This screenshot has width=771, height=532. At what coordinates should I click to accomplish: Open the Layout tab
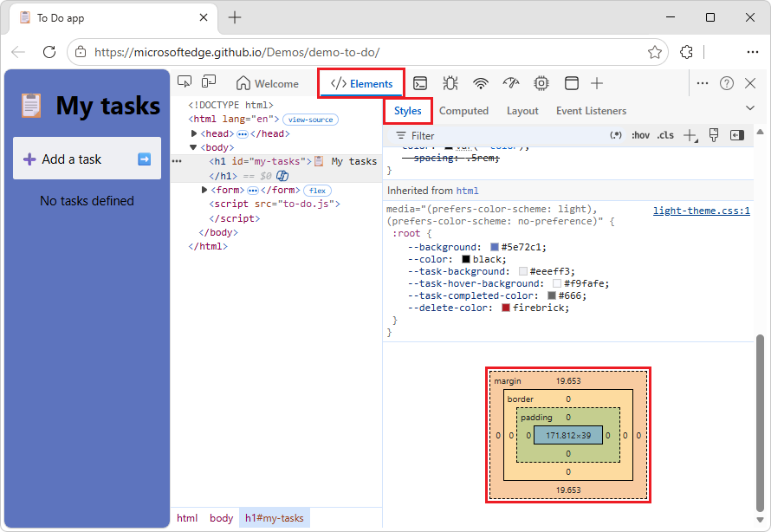(x=522, y=111)
